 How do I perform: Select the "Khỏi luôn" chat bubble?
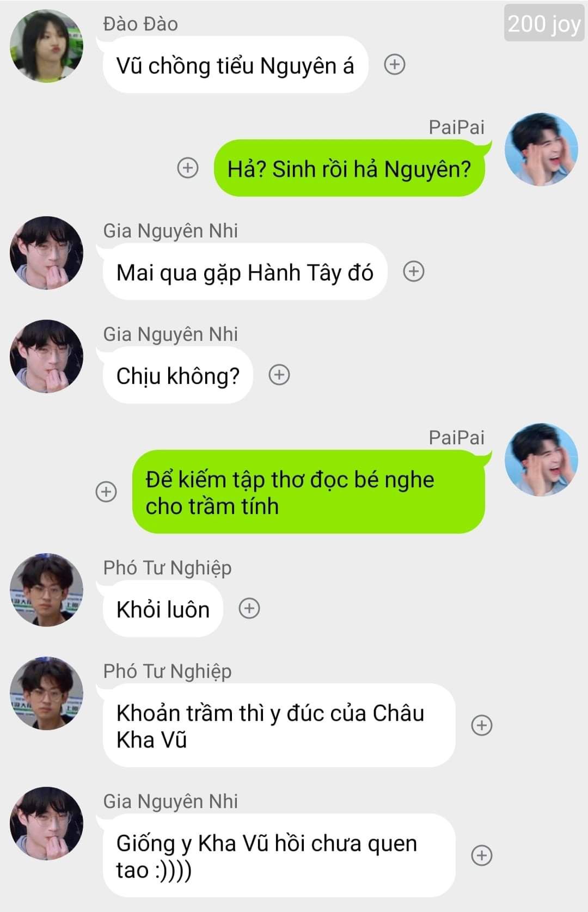click(163, 609)
